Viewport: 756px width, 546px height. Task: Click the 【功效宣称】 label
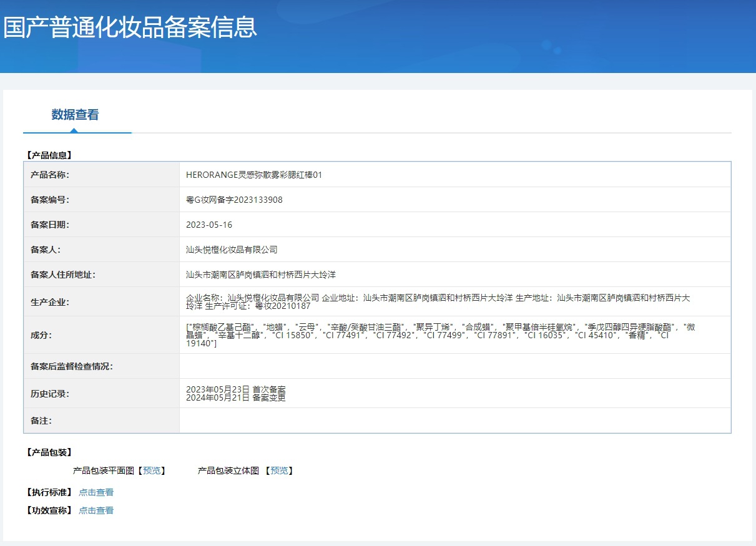click(49, 510)
